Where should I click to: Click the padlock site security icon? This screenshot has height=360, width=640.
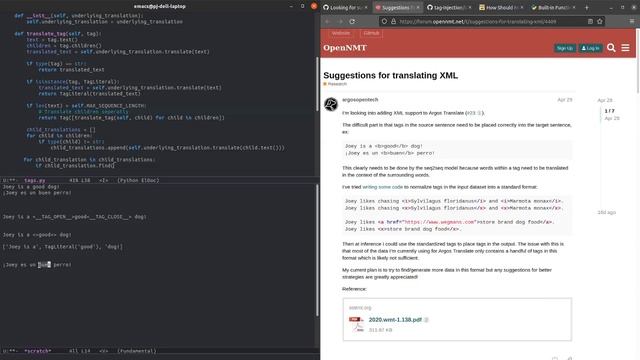tap(393, 21)
